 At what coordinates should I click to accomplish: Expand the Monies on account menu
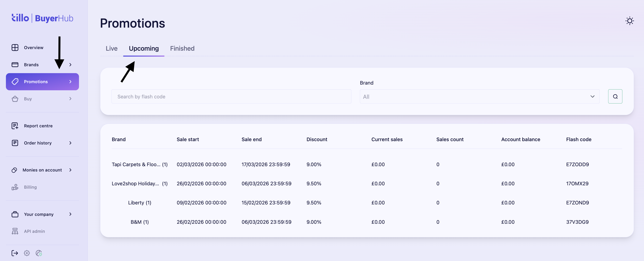[70, 170]
